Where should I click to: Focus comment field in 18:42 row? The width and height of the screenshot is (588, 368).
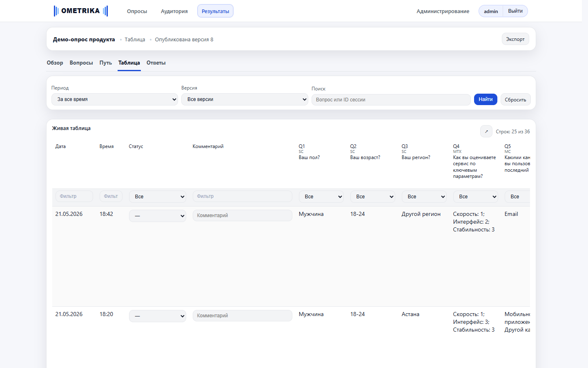[x=243, y=215]
